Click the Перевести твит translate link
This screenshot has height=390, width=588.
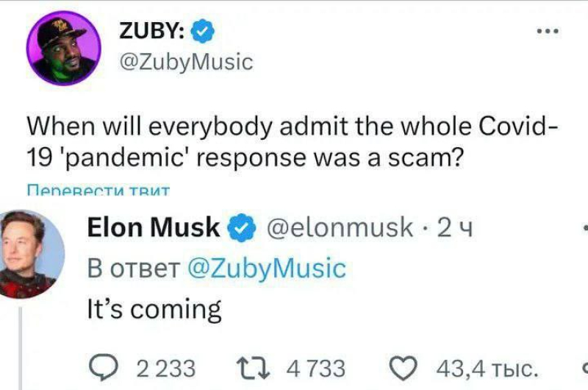click(x=98, y=191)
